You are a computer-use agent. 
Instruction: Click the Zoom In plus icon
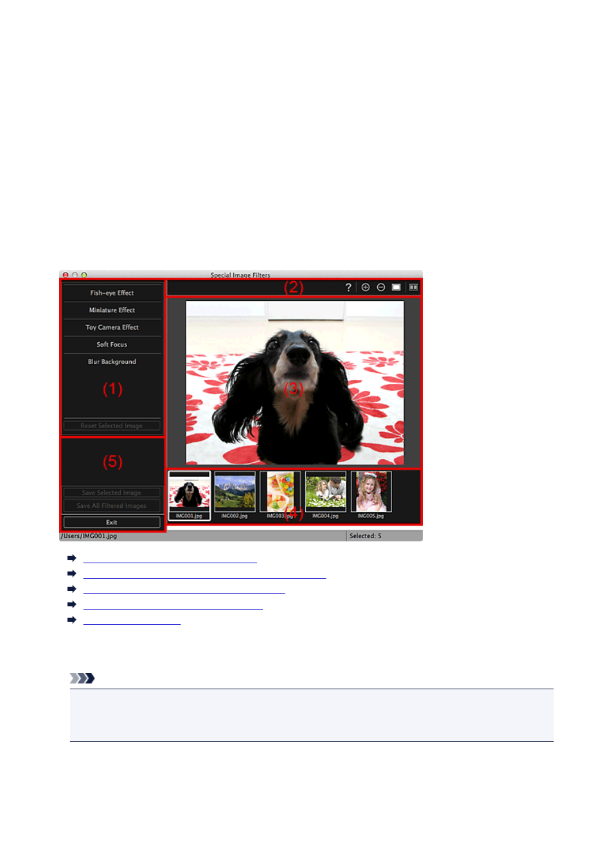366,287
